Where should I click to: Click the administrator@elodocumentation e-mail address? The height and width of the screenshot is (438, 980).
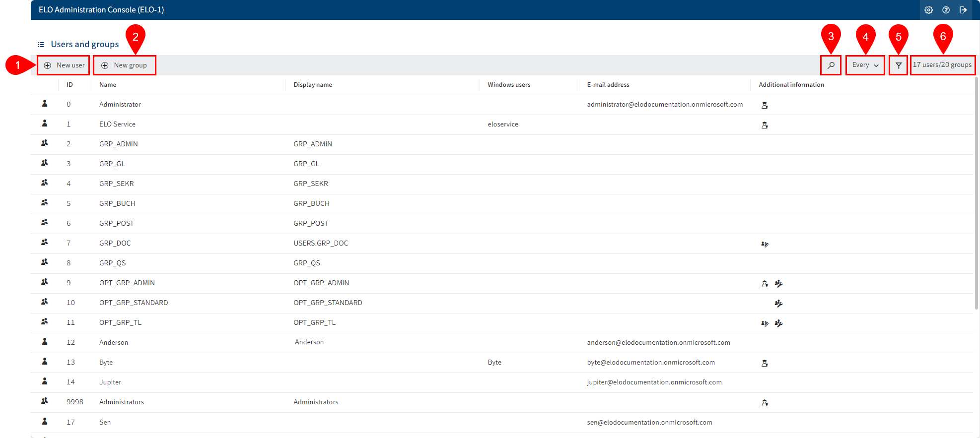(x=665, y=105)
